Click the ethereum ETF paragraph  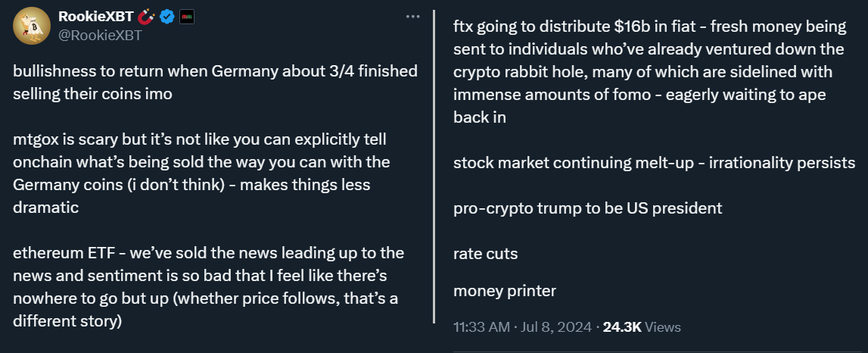point(209,287)
